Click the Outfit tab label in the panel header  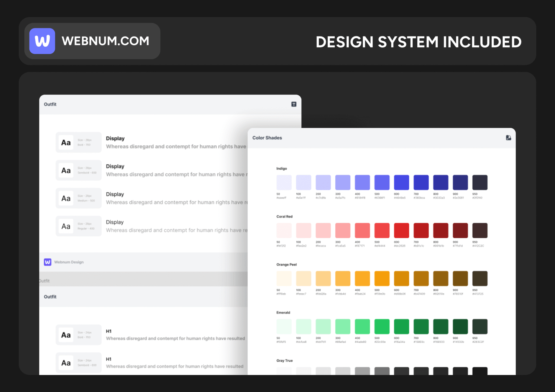pyautogui.click(x=50, y=104)
